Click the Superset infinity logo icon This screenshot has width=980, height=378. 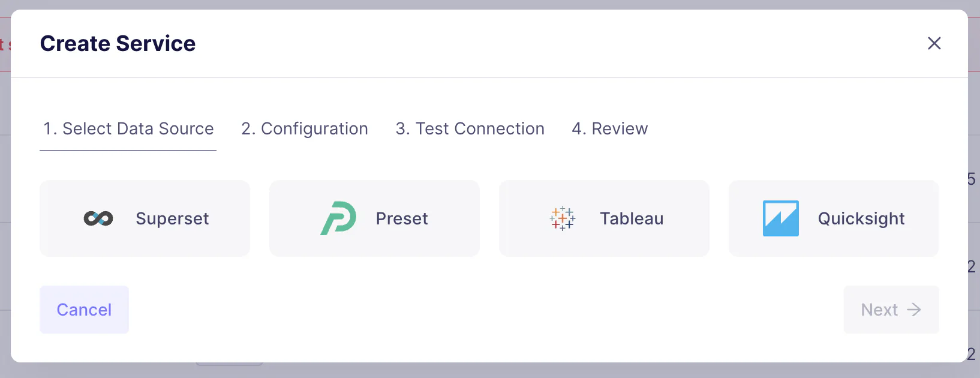pyautogui.click(x=98, y=218)
